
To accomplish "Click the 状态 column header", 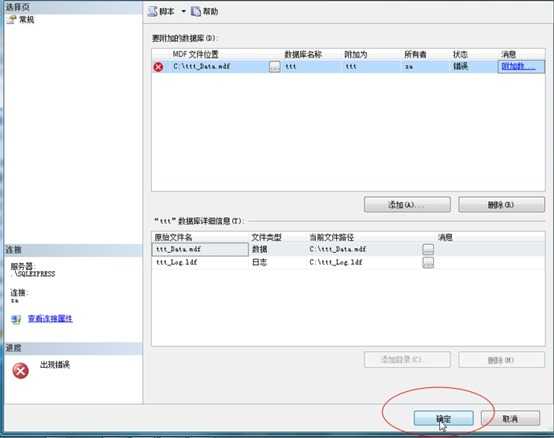I will click(x=460, y=54).
